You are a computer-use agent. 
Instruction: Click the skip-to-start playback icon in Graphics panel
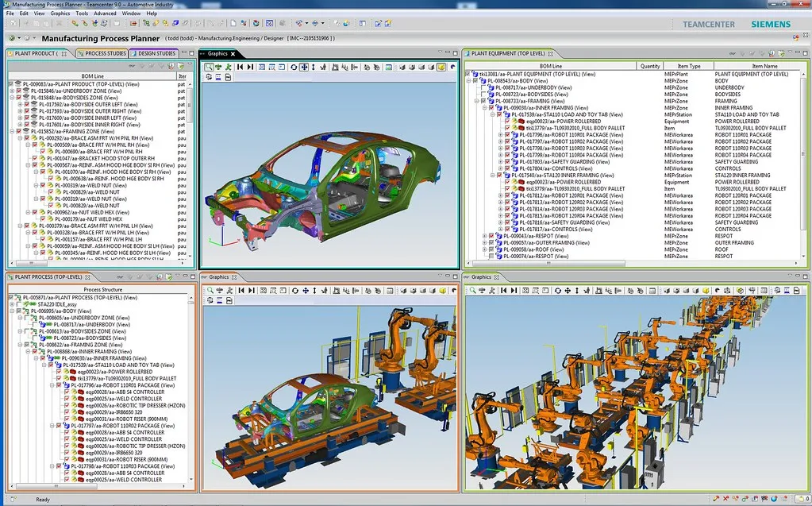[241, 67]
